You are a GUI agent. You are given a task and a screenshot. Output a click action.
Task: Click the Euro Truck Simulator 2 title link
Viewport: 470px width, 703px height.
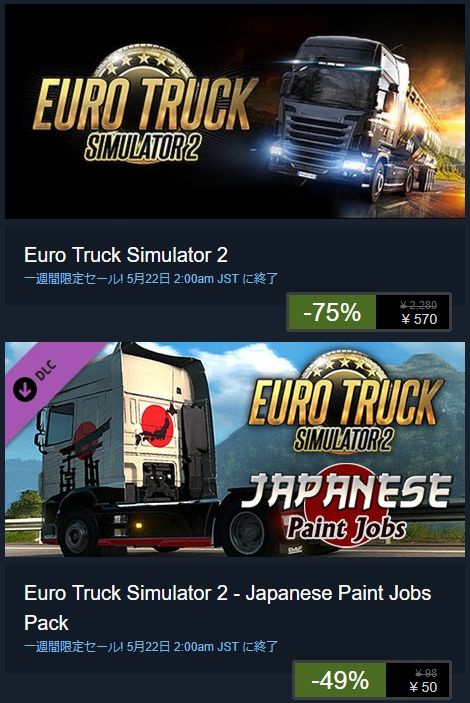point(126,255)
